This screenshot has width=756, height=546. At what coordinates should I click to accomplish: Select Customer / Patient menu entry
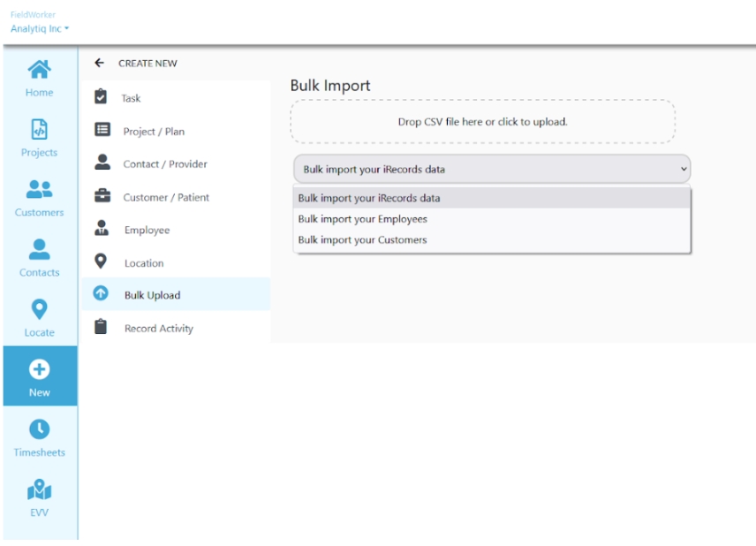[166, 197]
